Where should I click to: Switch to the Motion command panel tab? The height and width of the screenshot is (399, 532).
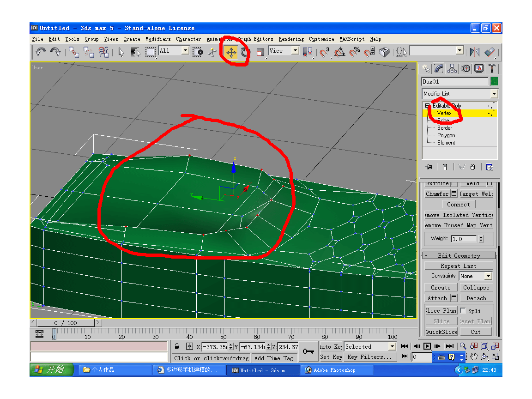pyautogui.click(x=465, y=68)
